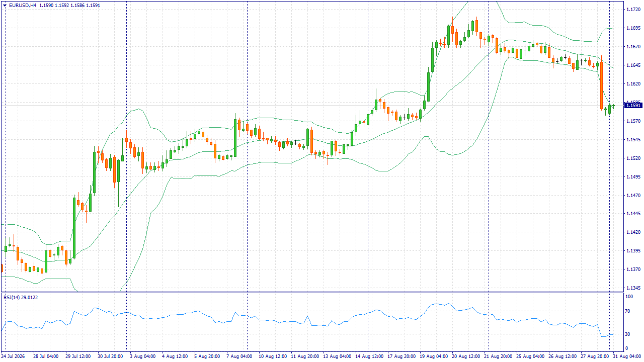Click the 17 Aug 20:00 time axis label

401,356
